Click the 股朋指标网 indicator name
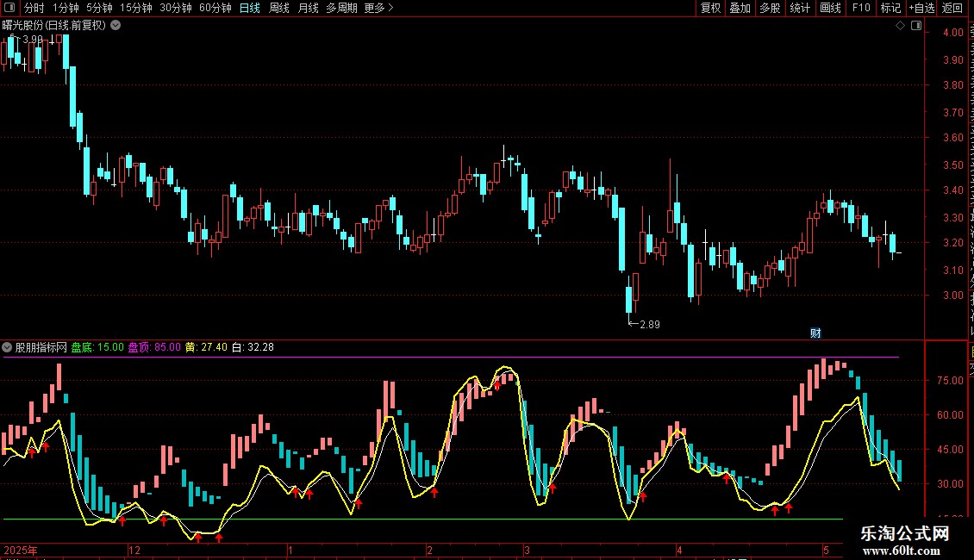Viewport: 974px width, 560px height. click(x=41, y=347)
